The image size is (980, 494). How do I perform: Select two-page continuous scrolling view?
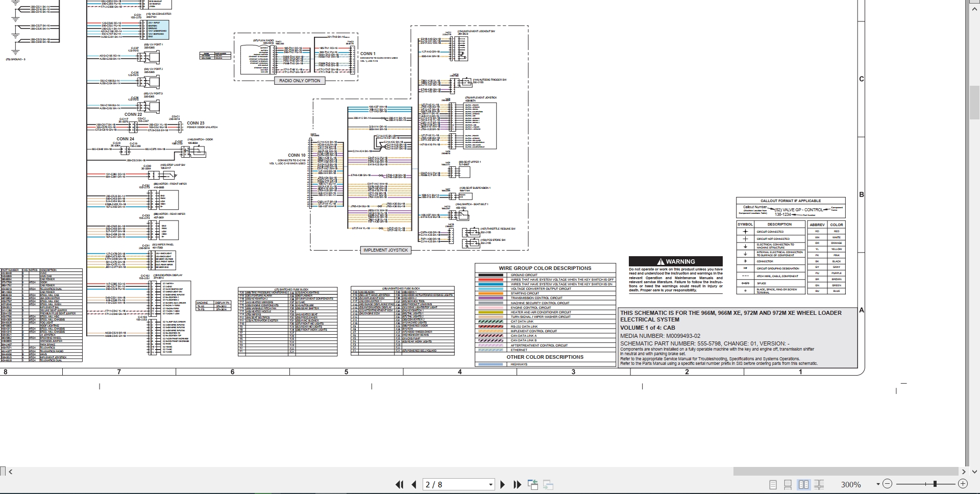pos(819,485)
